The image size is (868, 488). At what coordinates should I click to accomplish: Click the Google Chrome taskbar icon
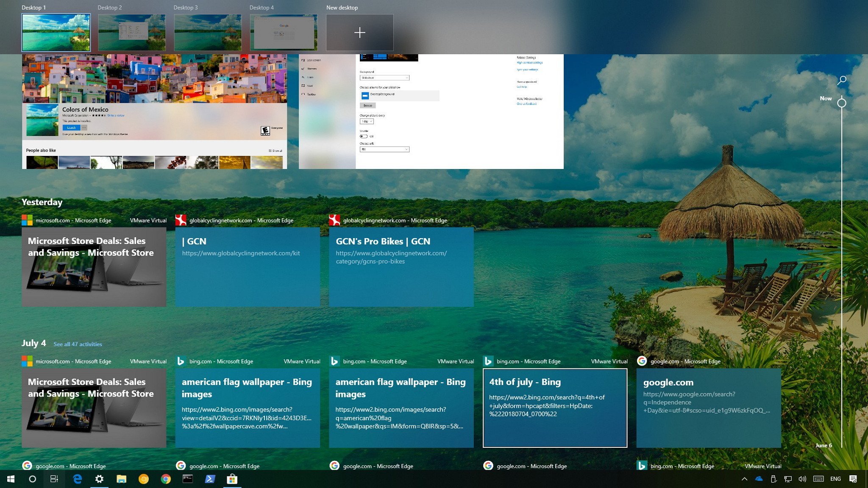(166, 479)
